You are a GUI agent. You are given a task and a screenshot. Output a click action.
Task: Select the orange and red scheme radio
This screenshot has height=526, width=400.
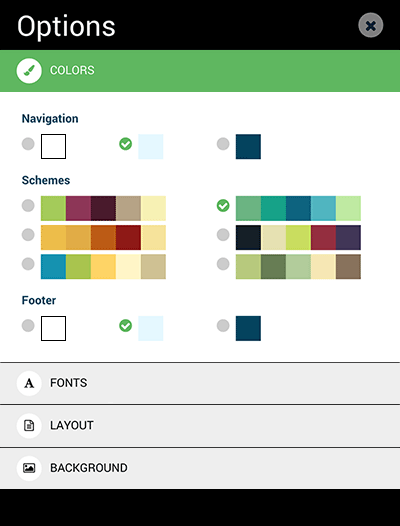click(28, 234)
